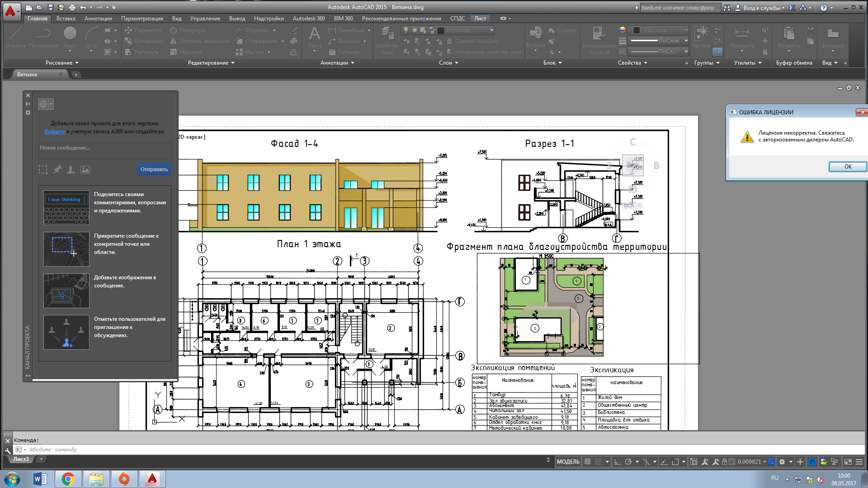Toggle isometric drafting in status bar
The image size is (868, 488).
pyautogui.click(x=646, y=462)
